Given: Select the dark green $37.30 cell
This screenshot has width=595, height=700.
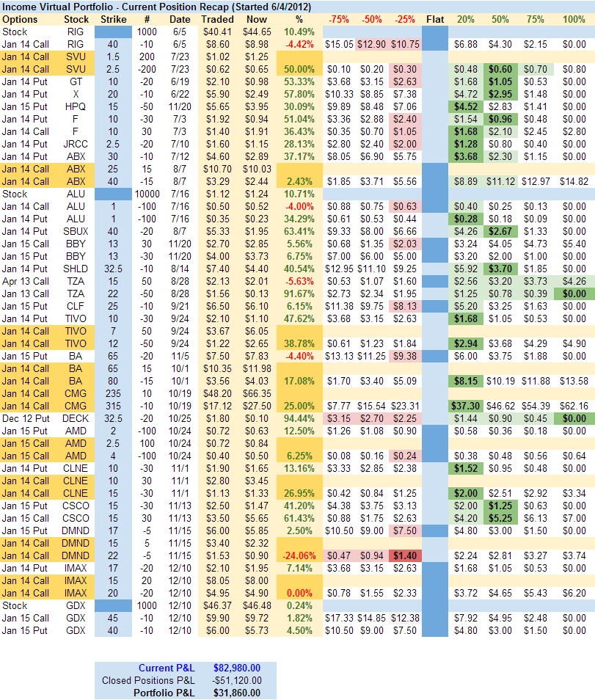Looking at the screenshot, I should [x=466, y=406].
